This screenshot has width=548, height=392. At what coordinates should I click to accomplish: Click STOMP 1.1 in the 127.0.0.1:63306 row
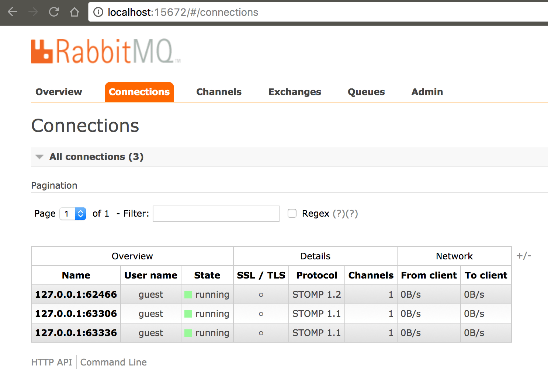tap(316, 314)
